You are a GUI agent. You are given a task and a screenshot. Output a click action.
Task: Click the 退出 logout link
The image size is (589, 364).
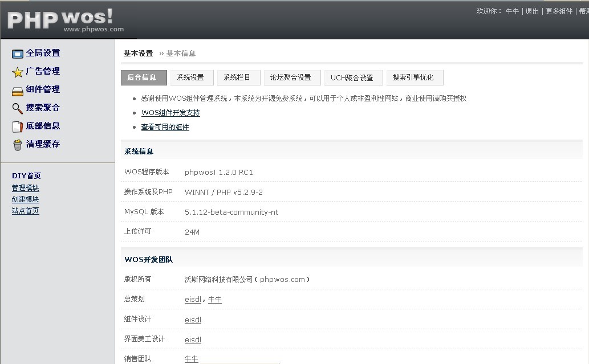532,11
